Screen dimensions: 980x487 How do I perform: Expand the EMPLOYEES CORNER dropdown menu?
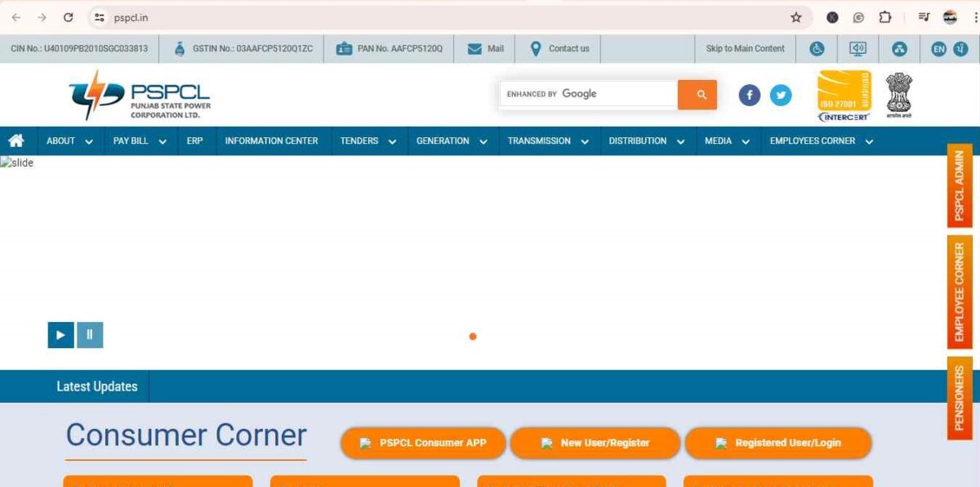[821, 141]
